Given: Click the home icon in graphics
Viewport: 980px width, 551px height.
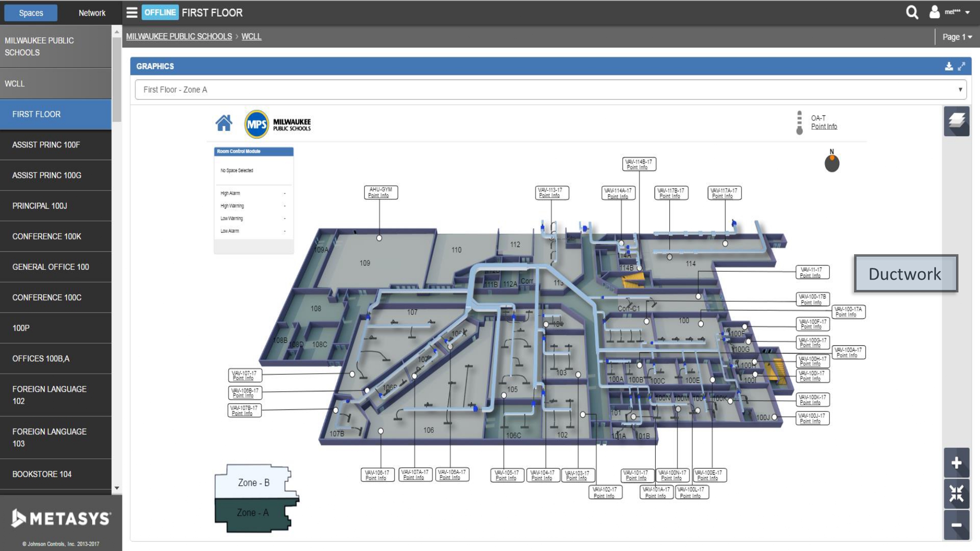Looking at the screenshot, I should click(x=224, y=123).
